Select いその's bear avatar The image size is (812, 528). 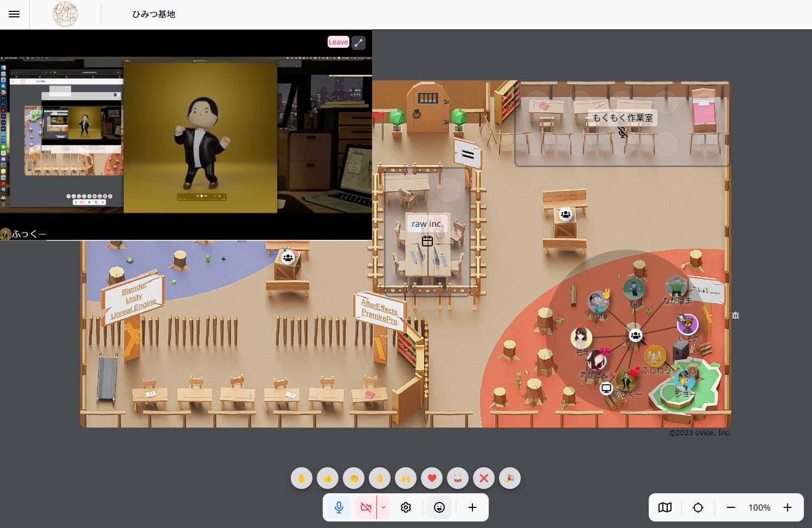pos(688,325)
